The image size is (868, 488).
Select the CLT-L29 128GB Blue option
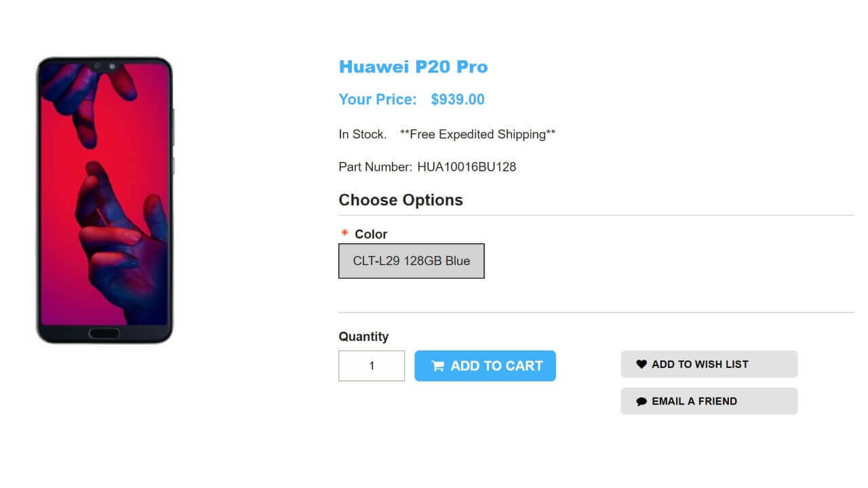(411, 261)
